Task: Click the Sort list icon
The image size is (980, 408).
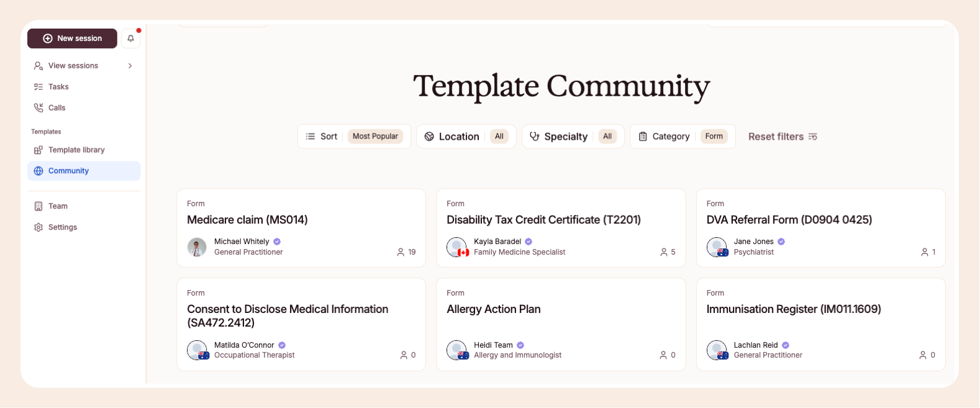Action: pos(311,137)
